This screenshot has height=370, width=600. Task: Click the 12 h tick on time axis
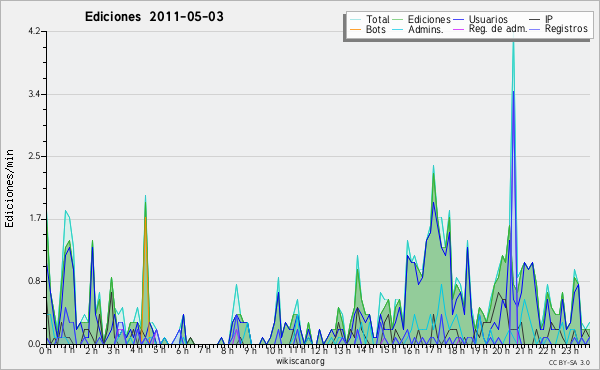pyautogui.click(x=318, y=350)
